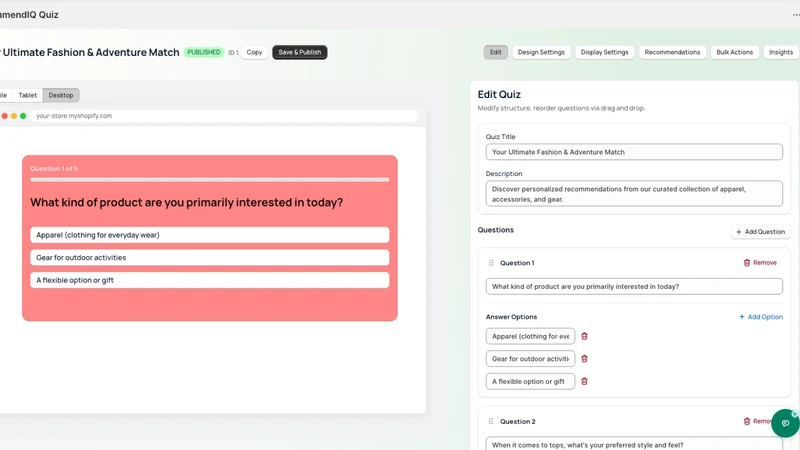
Task: Click the PUBLISHED status badge
Action: 204,52
